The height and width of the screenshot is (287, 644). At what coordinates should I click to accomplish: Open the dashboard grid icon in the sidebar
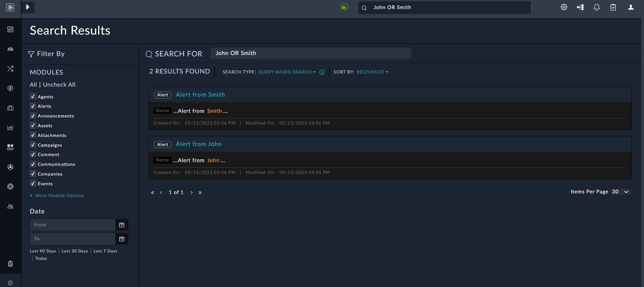10,30
